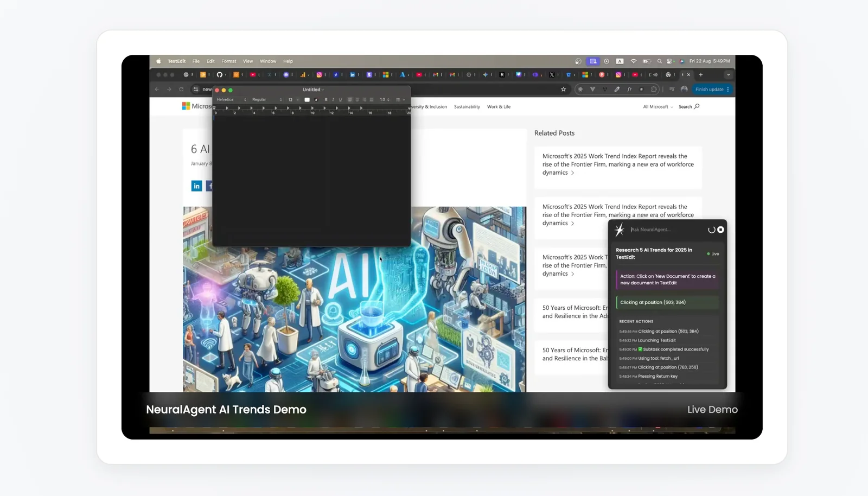This screenshot has width=868, height=496.
Task: Toggle underline formatting in TextEdit
Action: pos(340,100)
